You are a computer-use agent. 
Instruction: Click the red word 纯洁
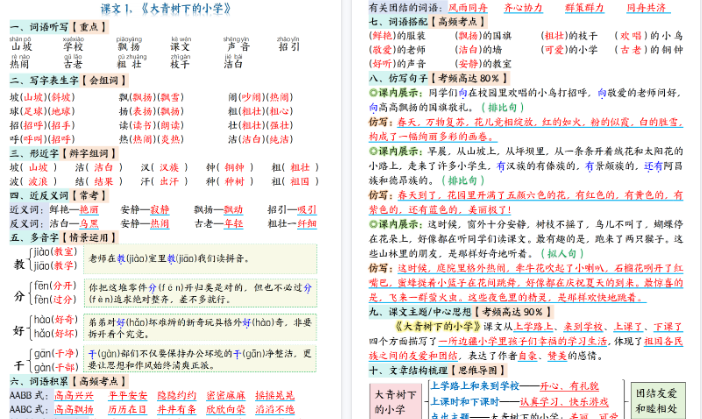(x=281, y=139)
